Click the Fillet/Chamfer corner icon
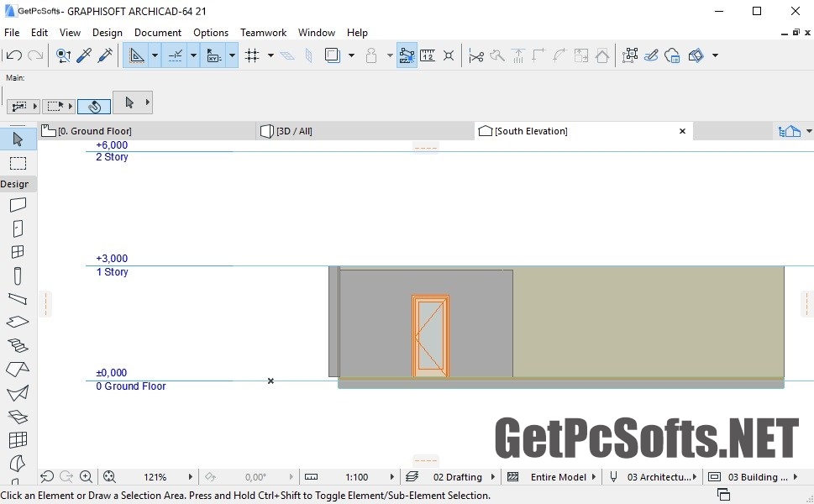Screen dimensions: 814x504 point(538,55)
